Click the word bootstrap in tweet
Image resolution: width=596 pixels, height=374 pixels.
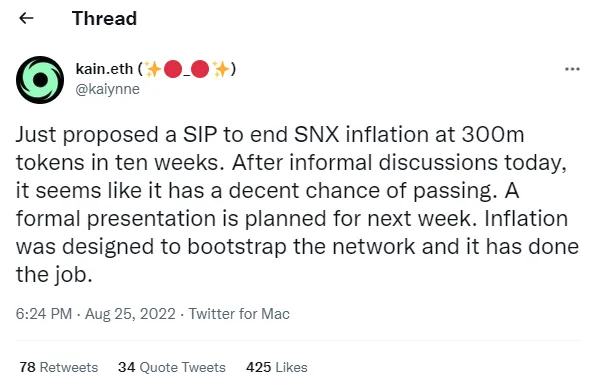point(237,247)
